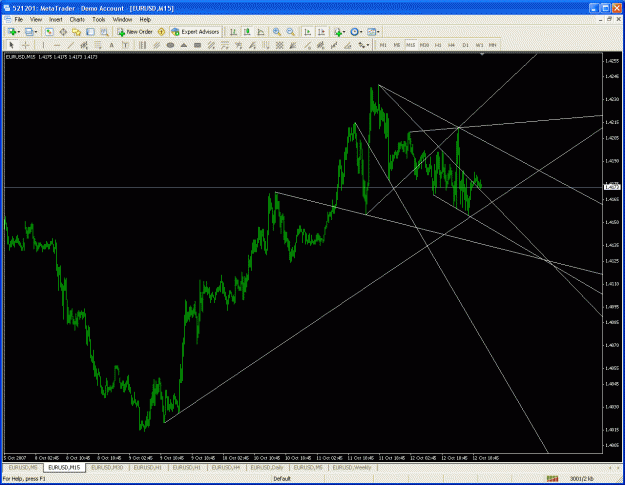This screenshot has width=625, height=485.
Task: Select the Trendline tool
Action: (71, 45)
